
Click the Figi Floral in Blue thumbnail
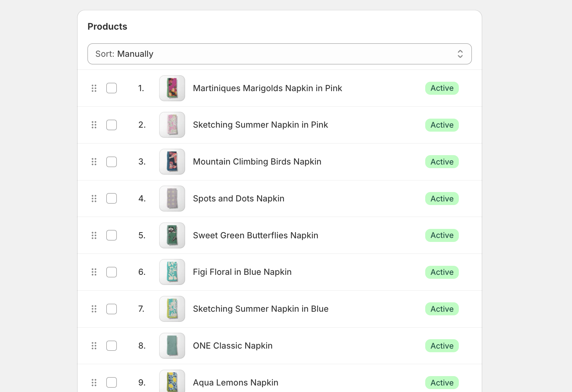(x=172, y=272)
